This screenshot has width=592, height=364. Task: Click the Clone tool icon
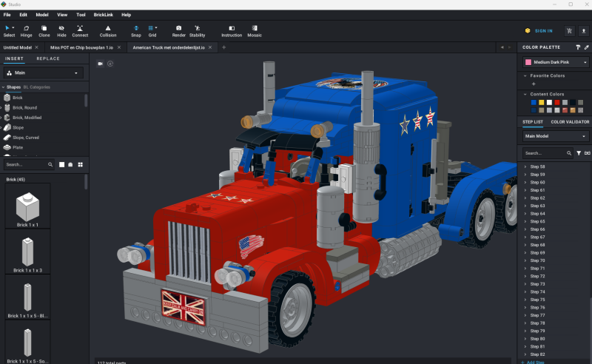pos(44,30)
